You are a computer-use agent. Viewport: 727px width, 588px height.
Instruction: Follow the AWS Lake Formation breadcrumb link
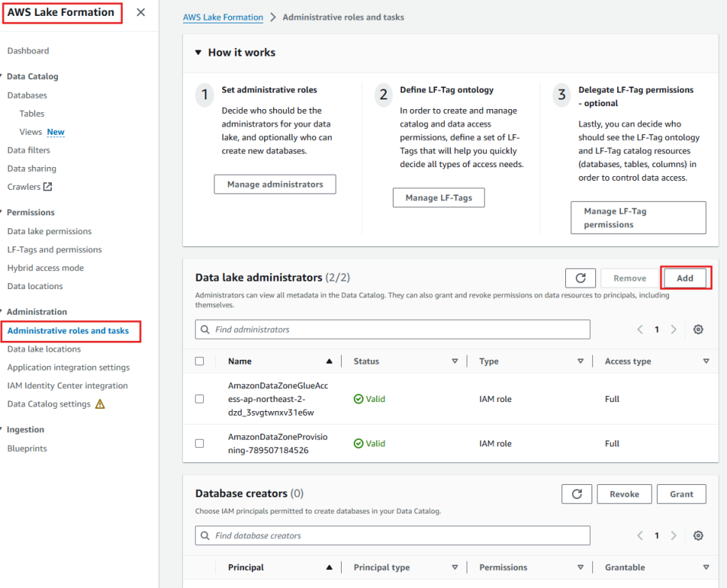coord(223,17)
